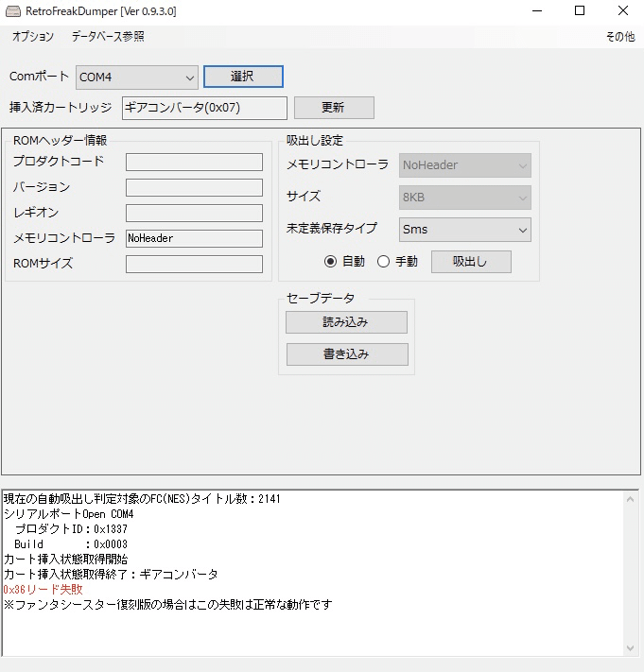Image resolution: width=644 pixels, height=672 pixels.
Task: Click the レギオン input field
Action: click(x=194, y=213)
